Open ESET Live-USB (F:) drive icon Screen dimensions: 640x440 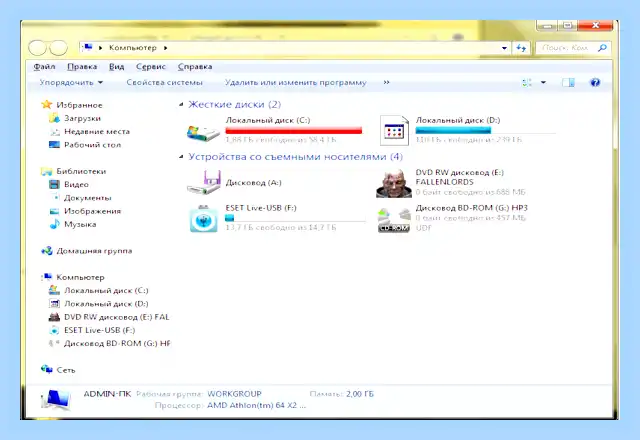[203, 219]
